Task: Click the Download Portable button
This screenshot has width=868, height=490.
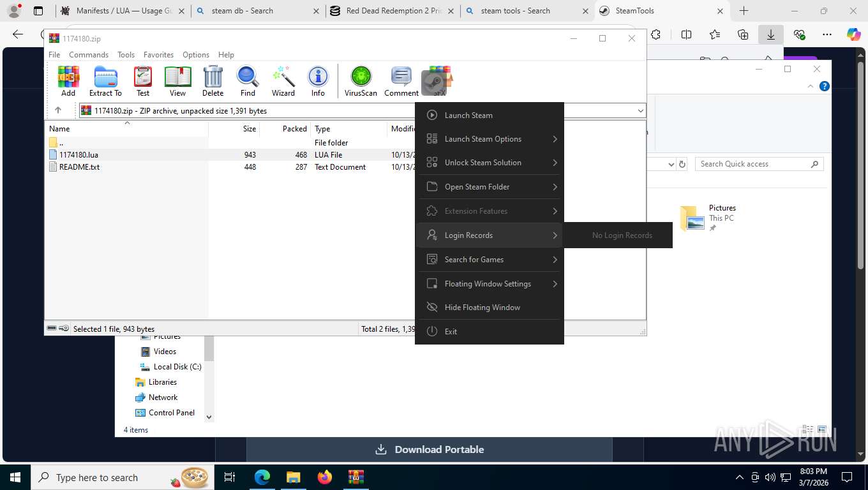Action: click(x=430, y=449)
